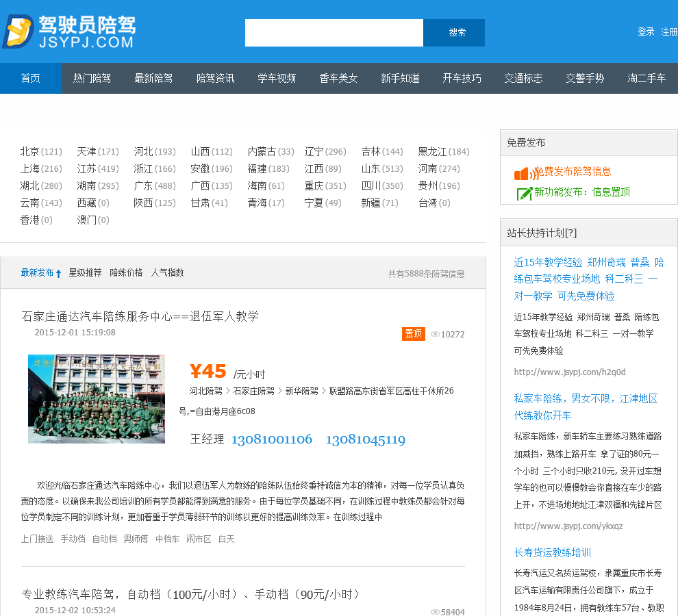
Task: Sort by 人气指数
Action: point(167,273)
